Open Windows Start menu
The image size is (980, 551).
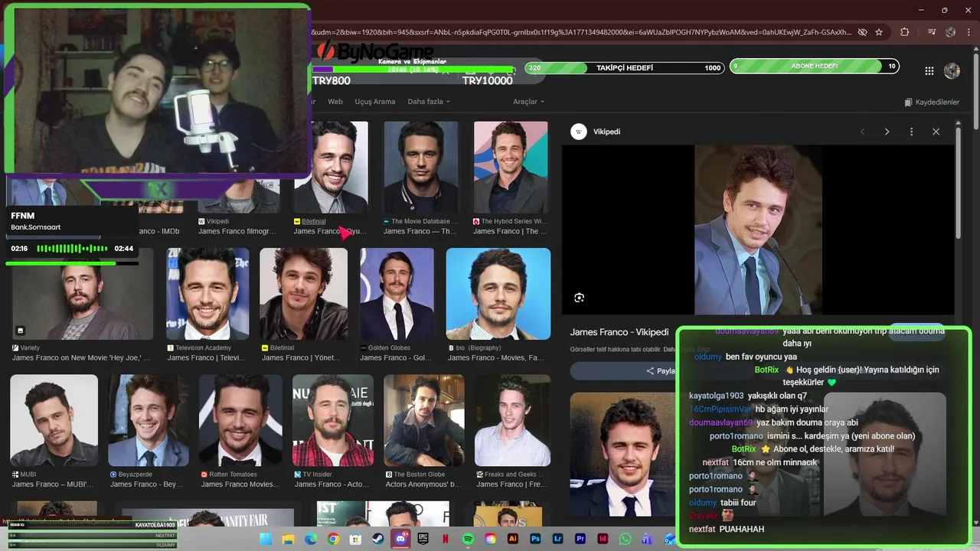click(x=265, y=539)
